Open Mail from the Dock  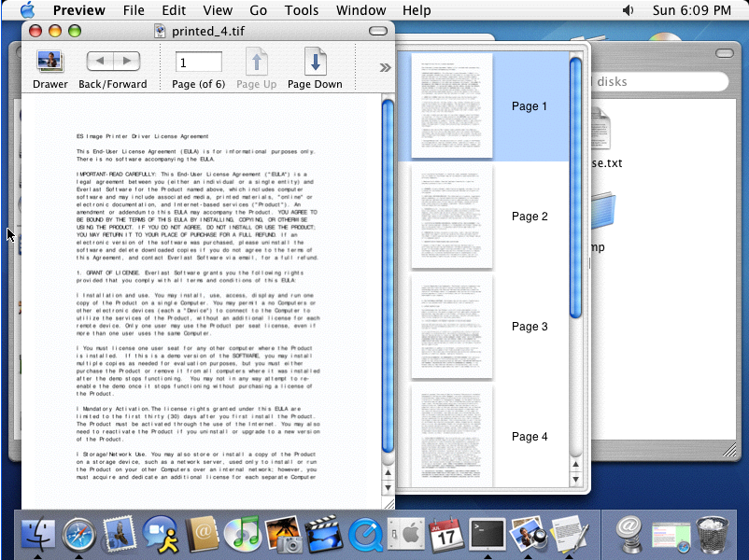point(120,534)
